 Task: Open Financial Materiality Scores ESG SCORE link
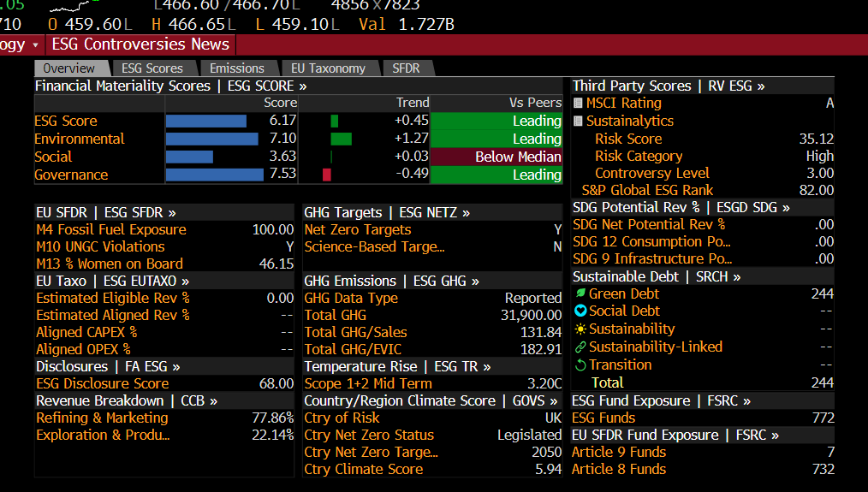click(x=170, y=86)
